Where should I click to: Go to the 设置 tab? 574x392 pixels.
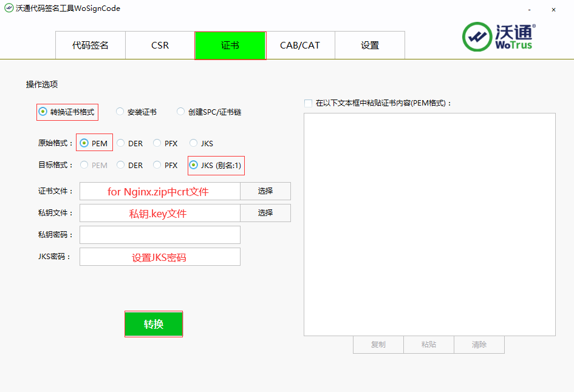tap(369, 45)
